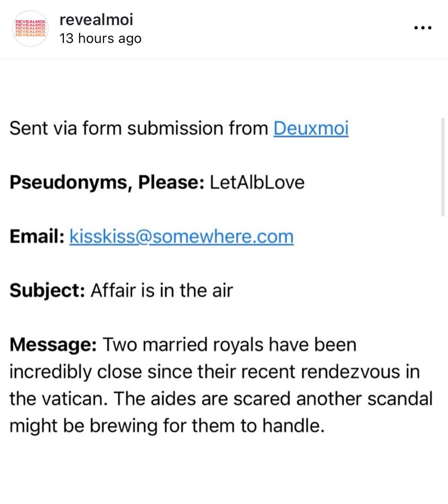Click the bold 'Message:' label

[52, 345]
